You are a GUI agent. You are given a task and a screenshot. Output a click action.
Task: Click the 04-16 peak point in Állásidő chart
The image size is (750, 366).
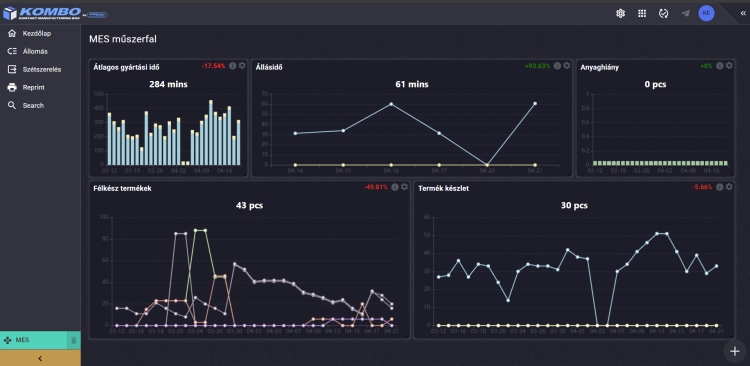click(x=391, y=104)
